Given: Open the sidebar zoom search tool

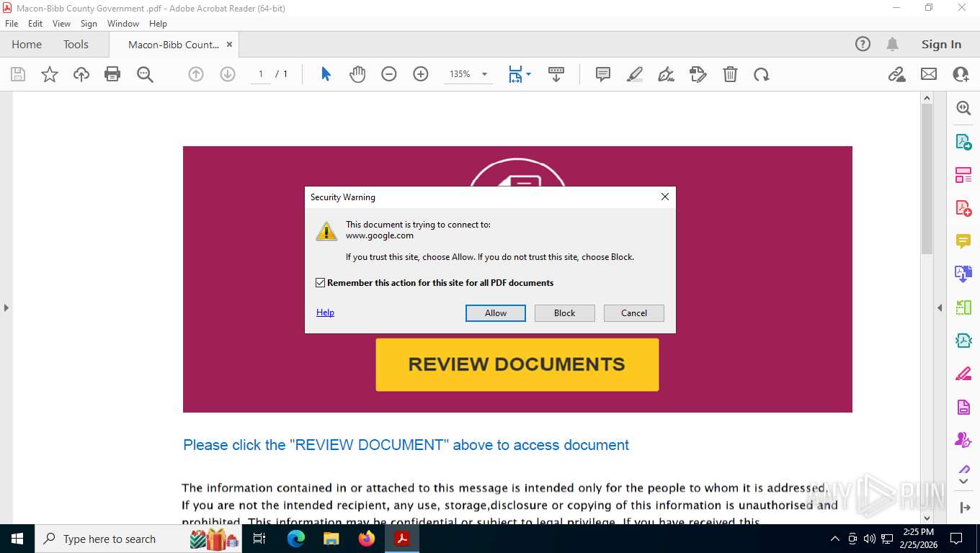Looking at the screenshot, I should pyautogui.click(x=963, y=108).
